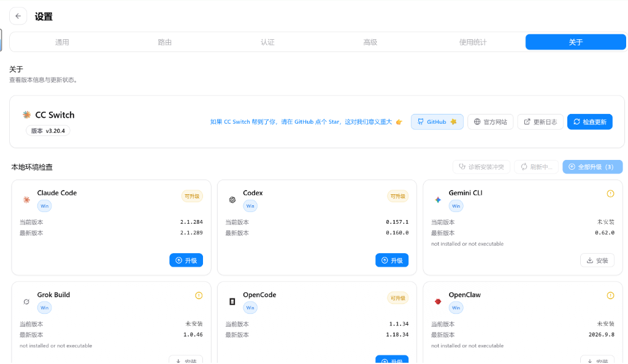
Task: Click the Claude Code app icon
Action: coord(26,200)
